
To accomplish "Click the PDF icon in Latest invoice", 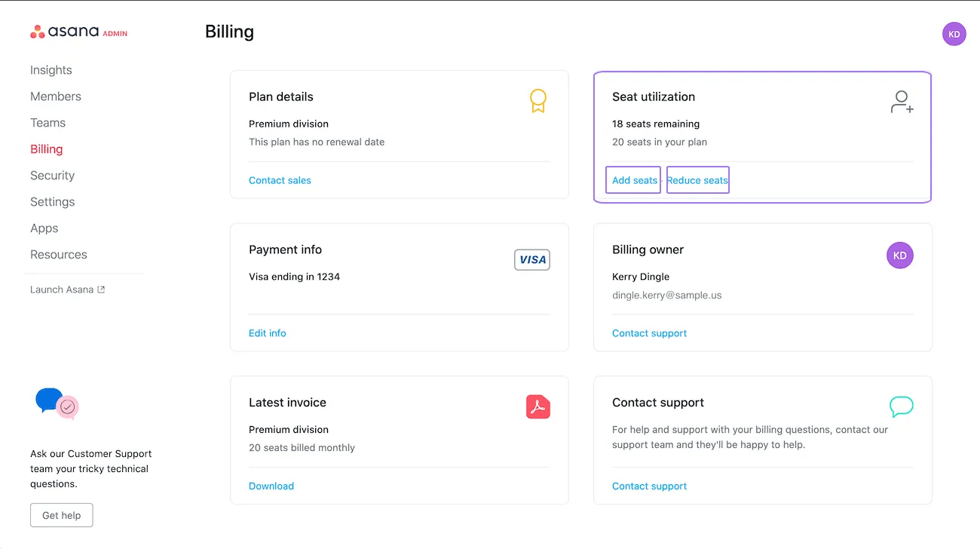I will click(537, 407).
